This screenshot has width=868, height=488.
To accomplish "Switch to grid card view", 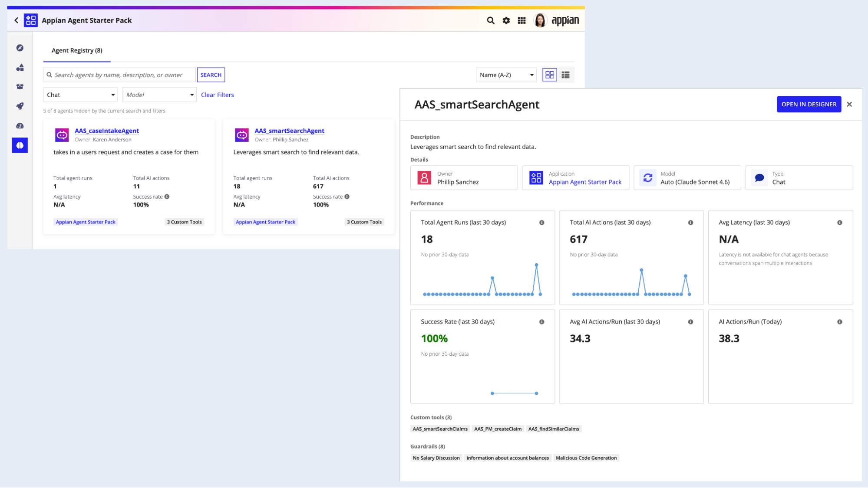I will click(x=550, y=75).
